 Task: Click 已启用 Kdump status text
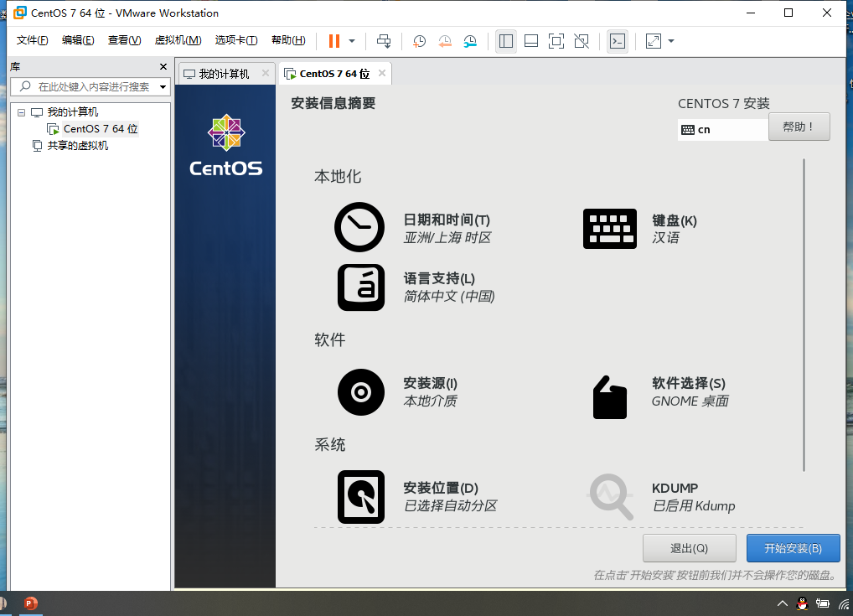pos(694,505)
